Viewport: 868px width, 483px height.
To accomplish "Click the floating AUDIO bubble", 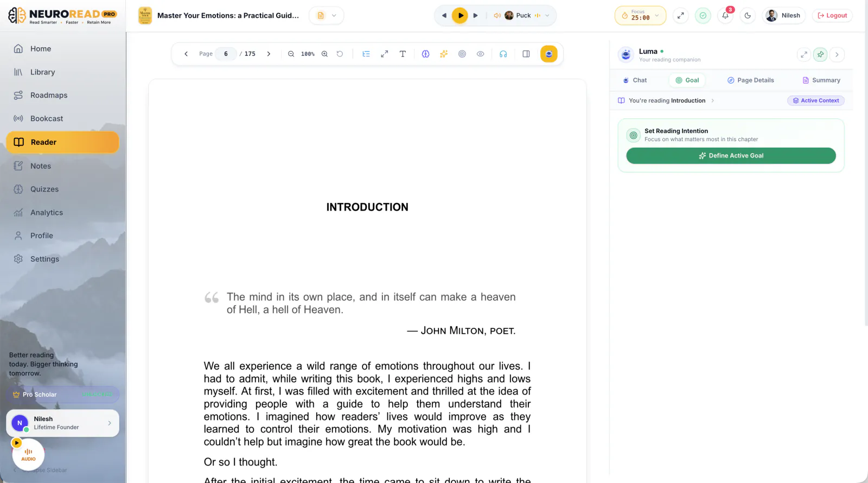I will [x=28, y=454].
